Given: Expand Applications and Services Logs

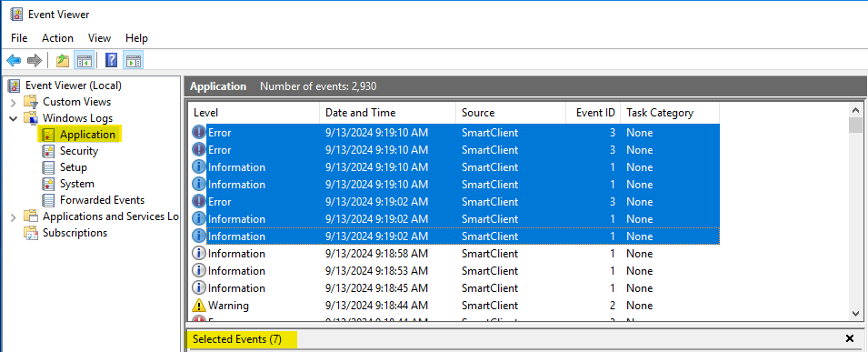Looking at the screenshot, I should tap(14, 216).
